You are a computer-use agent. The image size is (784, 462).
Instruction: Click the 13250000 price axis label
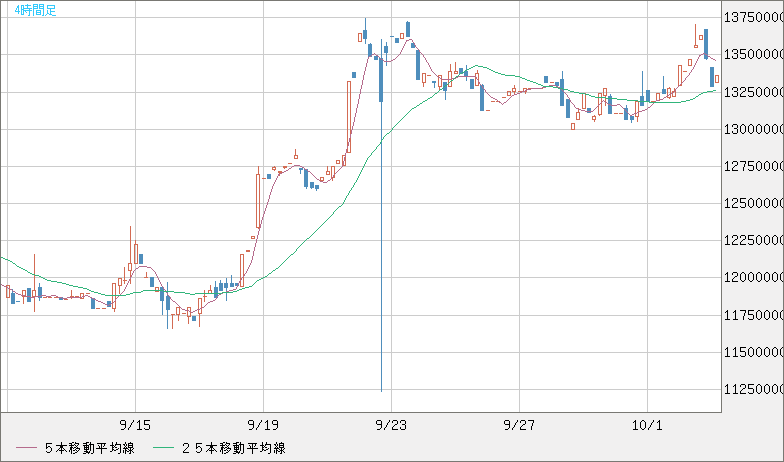point(754,92)
